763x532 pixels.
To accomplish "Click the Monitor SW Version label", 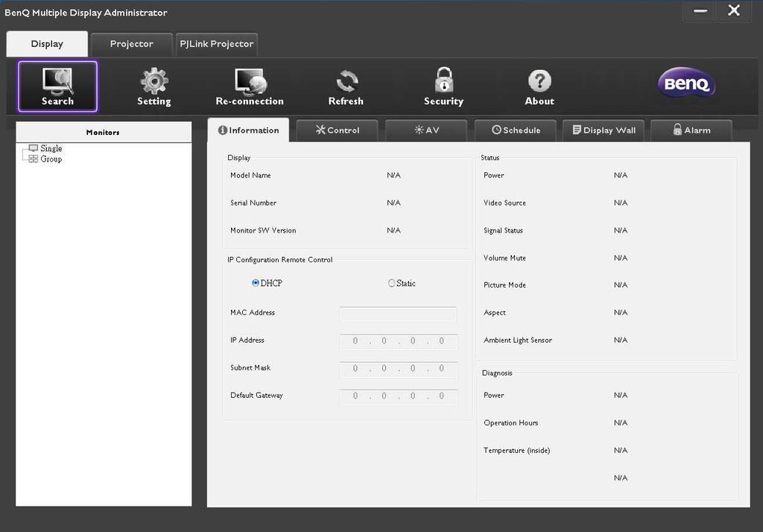I will point(263,230).
